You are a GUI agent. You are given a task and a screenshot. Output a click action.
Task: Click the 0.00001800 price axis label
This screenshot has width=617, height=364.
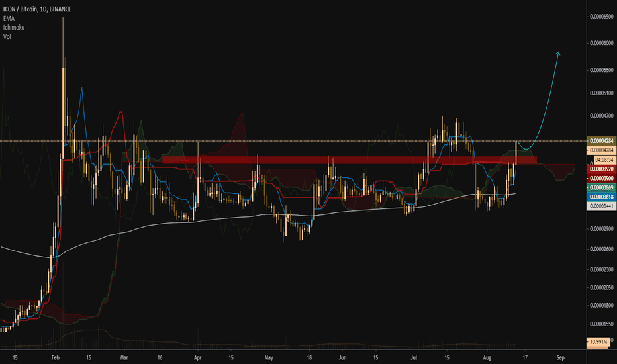click(x=601, y=305)
